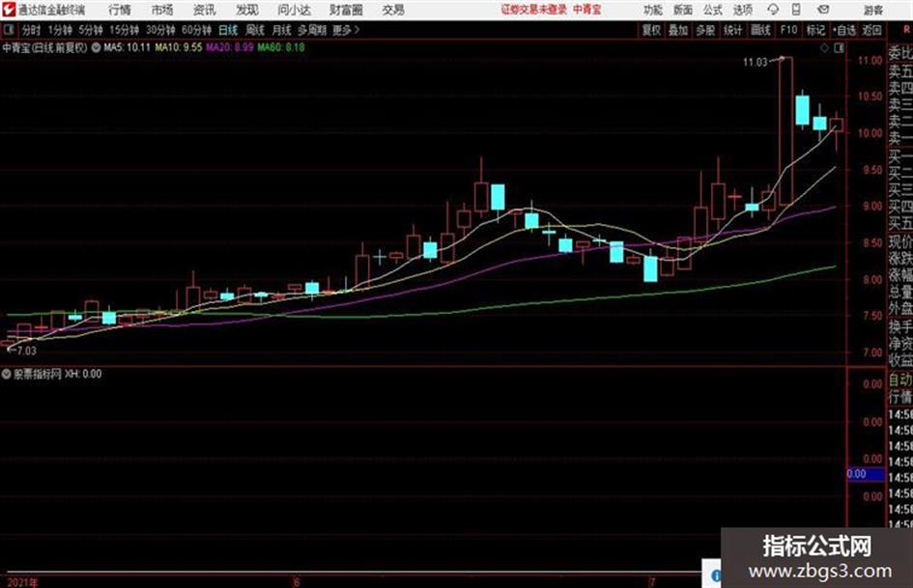Click the mobile phone icon
This screenshot has height=588, width=913.
coord(796,10)
